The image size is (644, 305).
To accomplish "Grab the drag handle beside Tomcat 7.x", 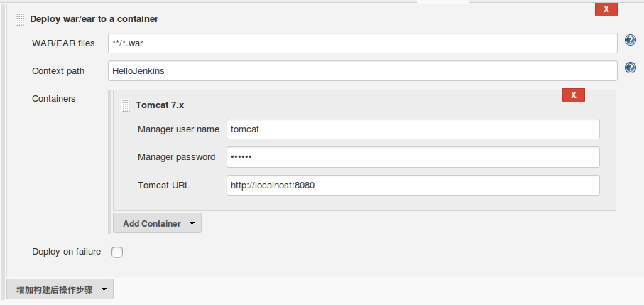I will coord(126,105).
